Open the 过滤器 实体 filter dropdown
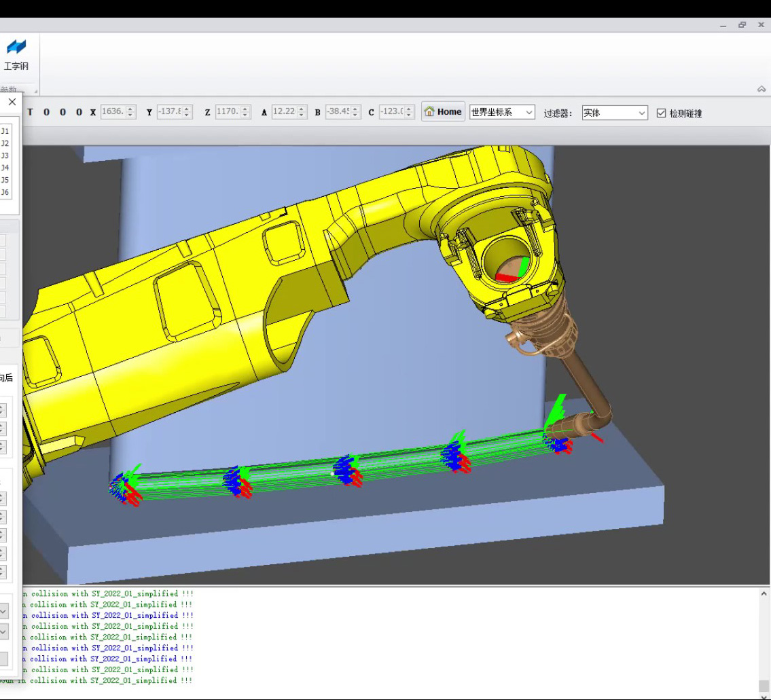The image size is (771, 700). click(x=614, y=113)
